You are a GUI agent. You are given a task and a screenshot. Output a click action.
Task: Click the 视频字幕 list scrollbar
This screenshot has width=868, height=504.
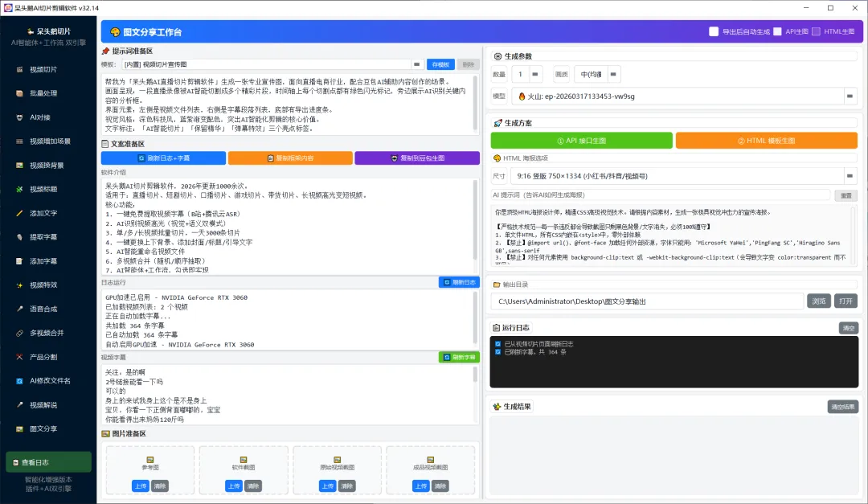coord(475,375)
